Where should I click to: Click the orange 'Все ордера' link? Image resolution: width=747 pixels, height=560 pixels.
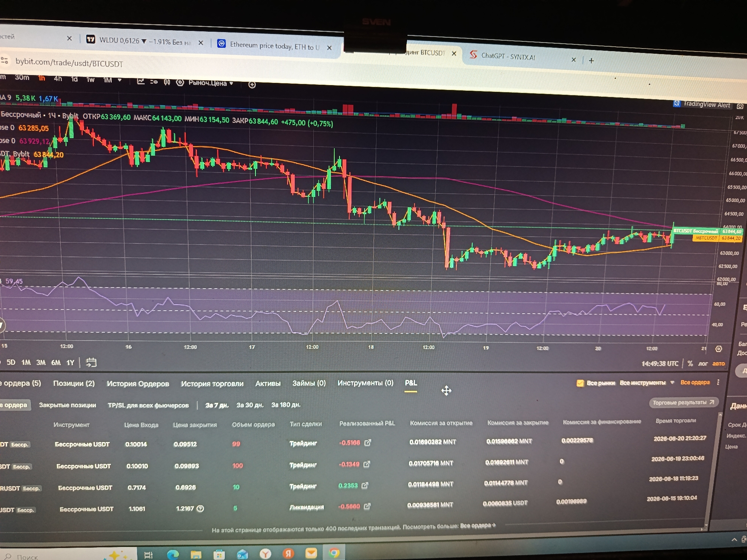(695, 382)
